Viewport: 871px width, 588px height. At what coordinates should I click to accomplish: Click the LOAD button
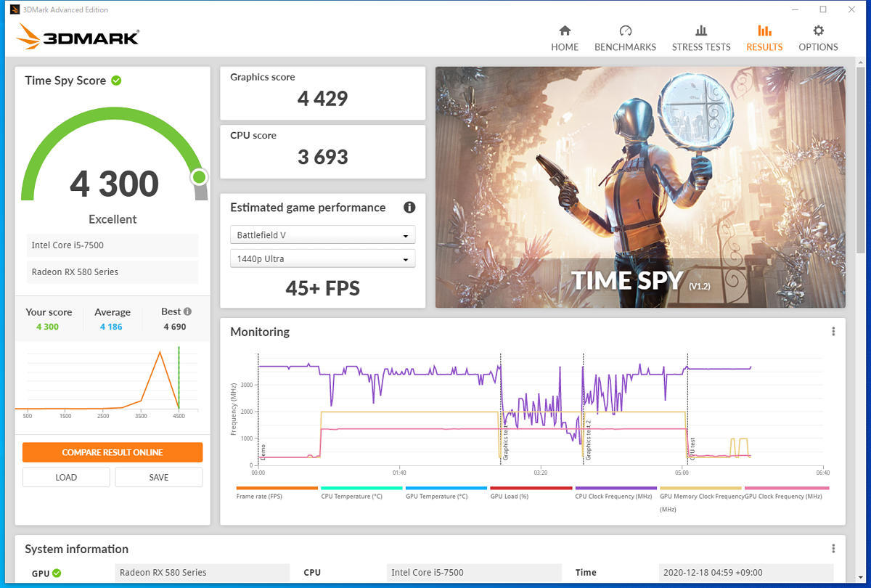point(66,477)
